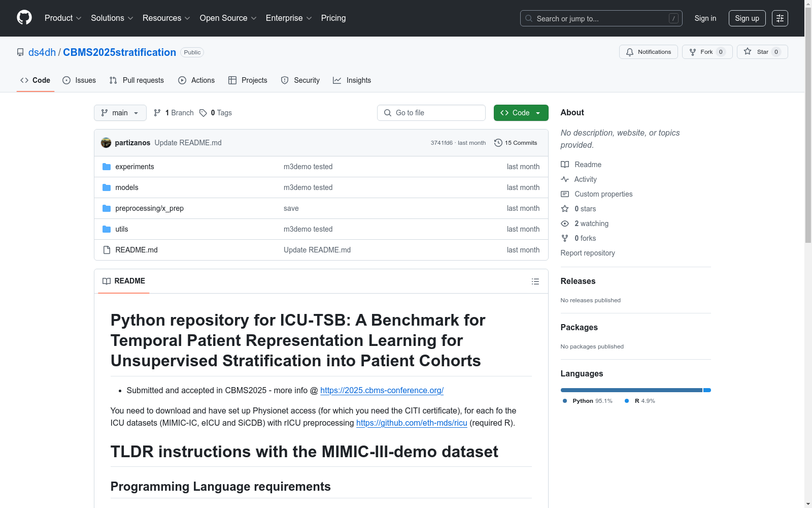Open the green Code dropdown button
812x508 pixels.
[x=521, y=113]
